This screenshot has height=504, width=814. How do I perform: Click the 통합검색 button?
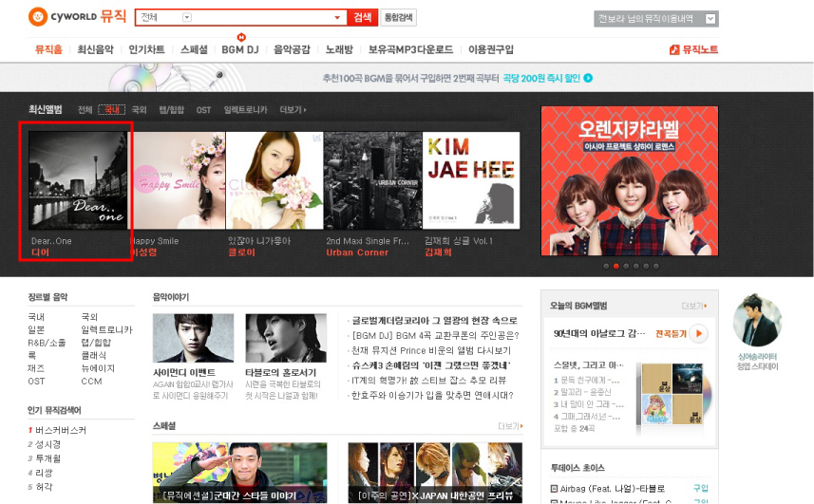pyautogui.click(x=398, y=18)
